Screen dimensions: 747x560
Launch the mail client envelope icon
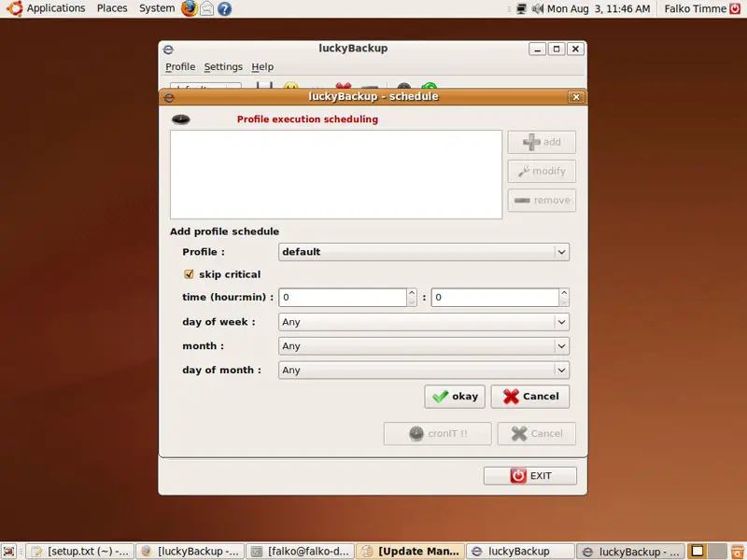(x=206, y=8)
